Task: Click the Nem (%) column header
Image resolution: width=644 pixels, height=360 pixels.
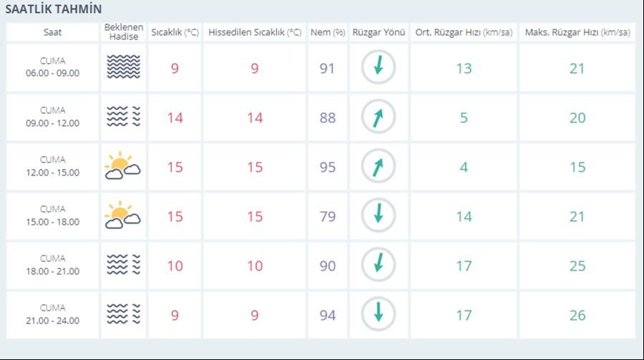Action: pyautogui.click(x=327, y=33)
